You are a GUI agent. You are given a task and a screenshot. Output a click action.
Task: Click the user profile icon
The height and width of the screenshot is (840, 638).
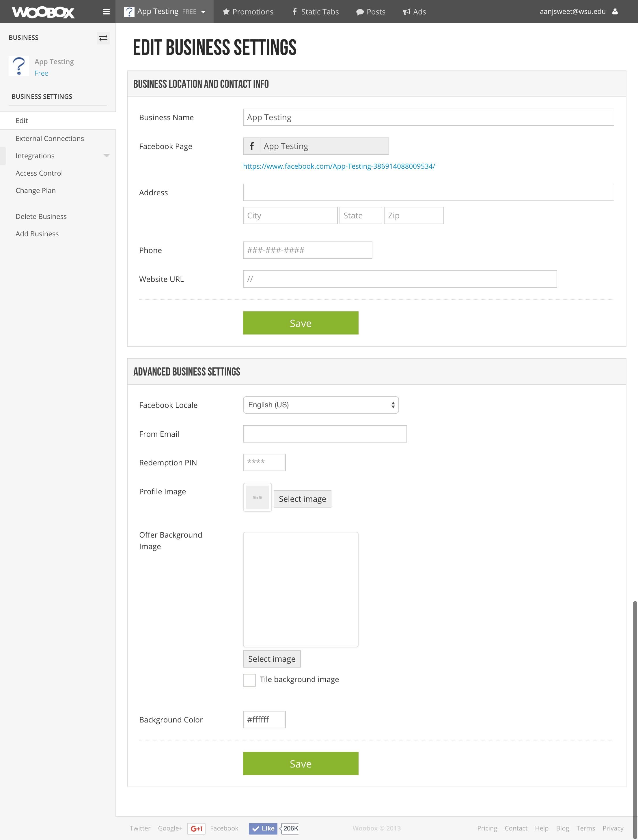coord(615,11)
